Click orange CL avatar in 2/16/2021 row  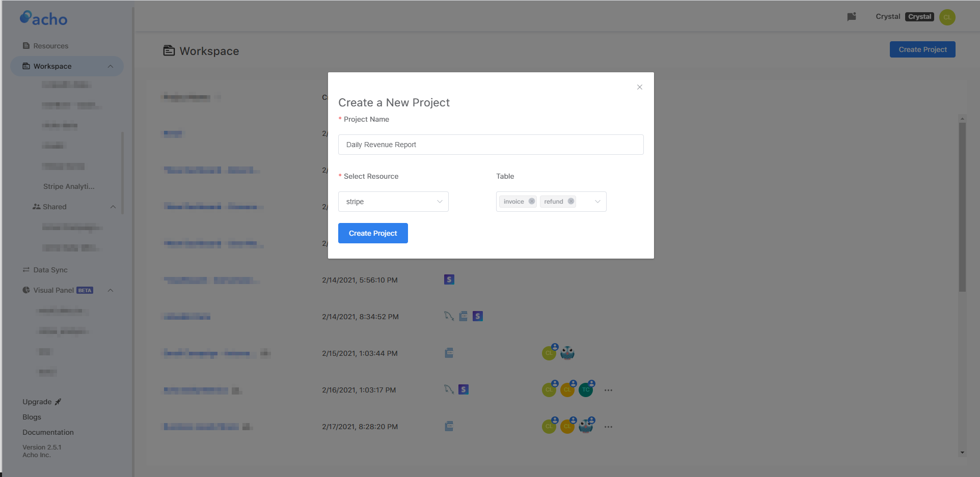point(567,389)
